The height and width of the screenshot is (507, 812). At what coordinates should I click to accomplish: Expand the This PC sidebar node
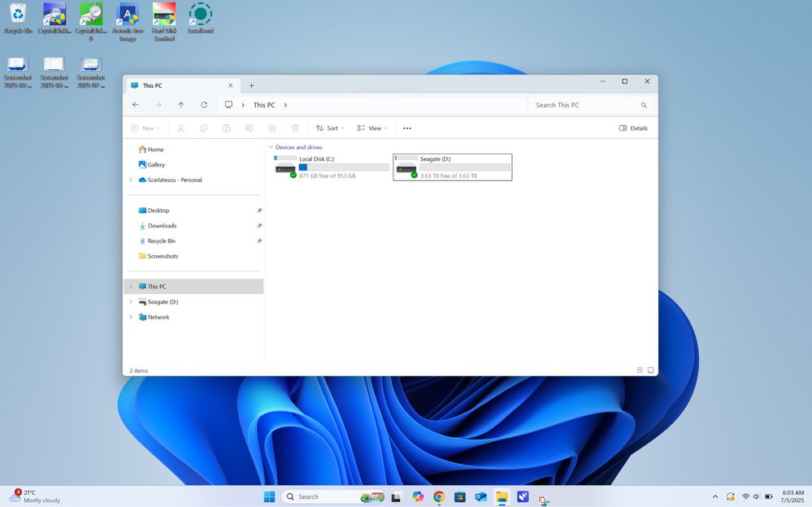point(131,286)
